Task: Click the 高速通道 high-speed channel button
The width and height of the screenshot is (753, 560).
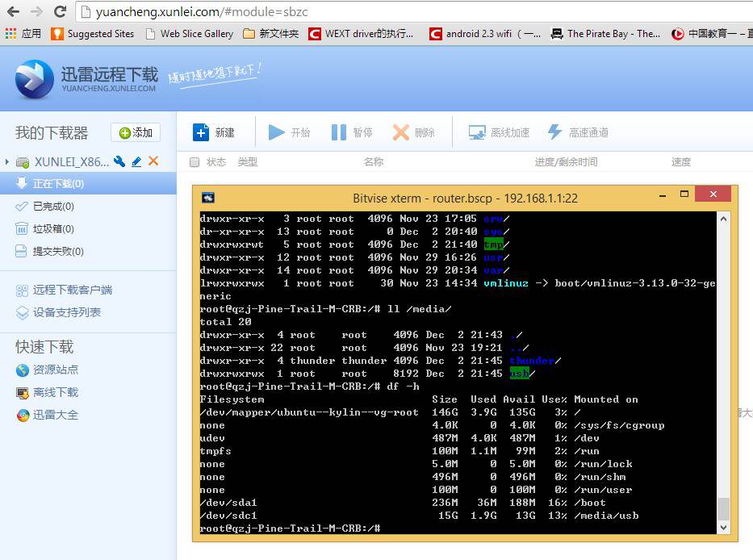Action: coord(578,132)
